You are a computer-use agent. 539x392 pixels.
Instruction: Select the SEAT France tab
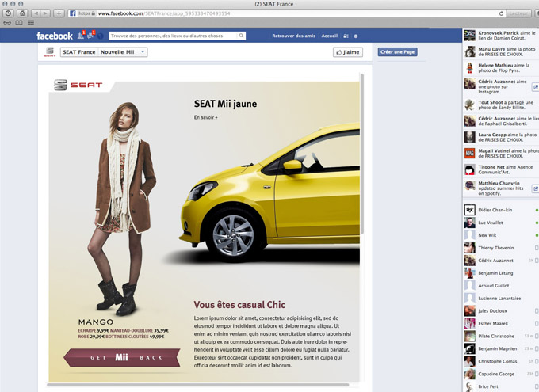coord(79,52)
